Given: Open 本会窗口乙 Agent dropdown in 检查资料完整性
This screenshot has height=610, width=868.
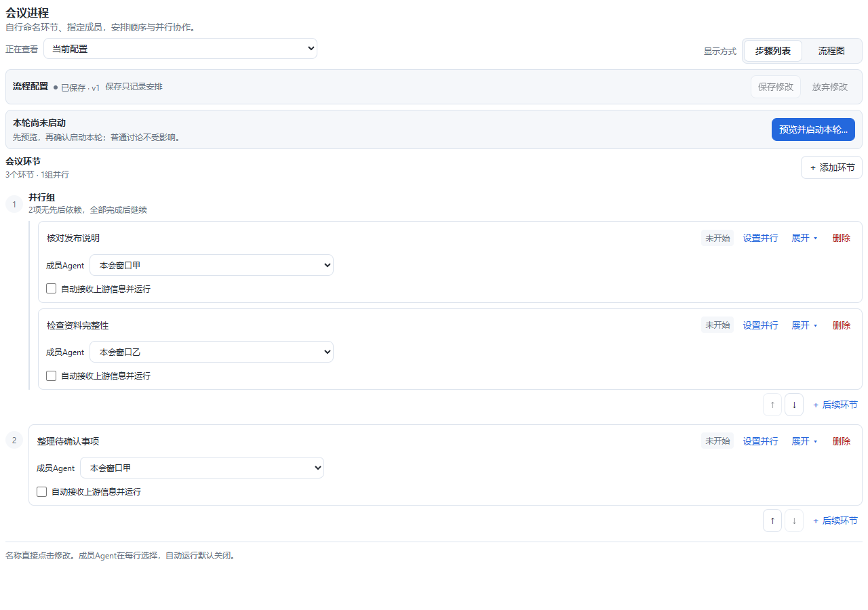Looking at the screenshot, I should coord(212,352).
